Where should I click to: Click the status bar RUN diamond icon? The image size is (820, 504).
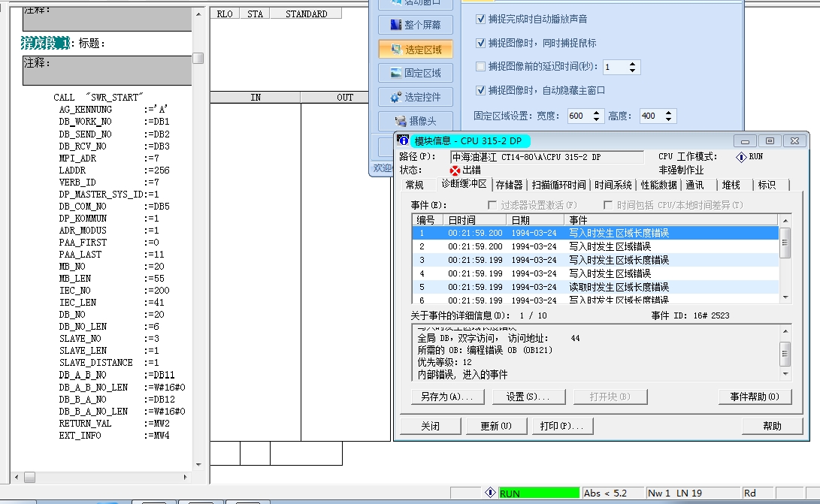click(490, 493)
